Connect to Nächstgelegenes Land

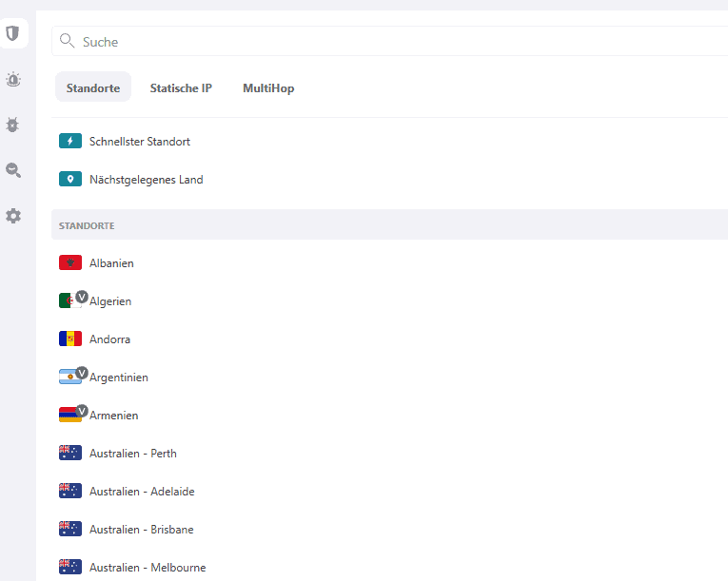(389, 180)
